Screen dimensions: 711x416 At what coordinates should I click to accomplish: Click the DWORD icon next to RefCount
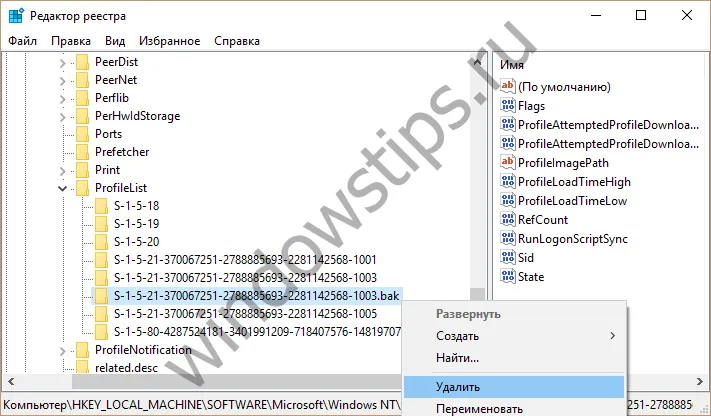click(507, 219)
